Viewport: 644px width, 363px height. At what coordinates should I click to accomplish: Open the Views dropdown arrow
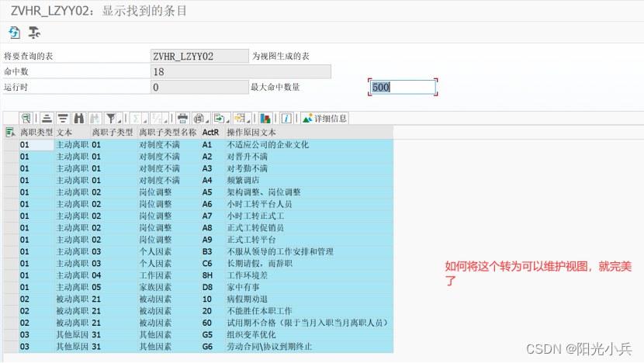pos(207,120)
